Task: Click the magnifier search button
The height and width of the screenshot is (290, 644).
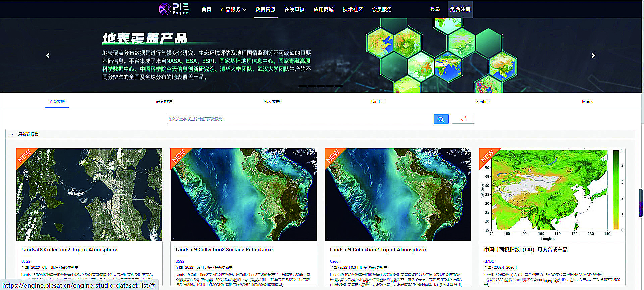Action: coord(441,119)
